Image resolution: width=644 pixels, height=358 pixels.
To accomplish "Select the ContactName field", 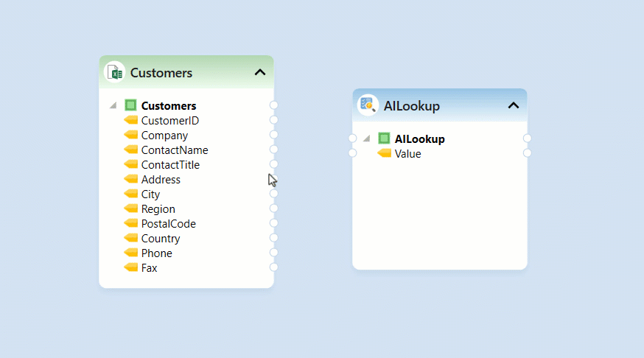I will tap(174, 150).
